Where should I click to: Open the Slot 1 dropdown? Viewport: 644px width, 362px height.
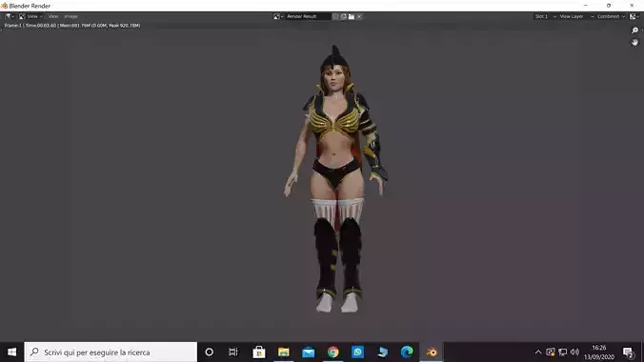coord(545,16)
